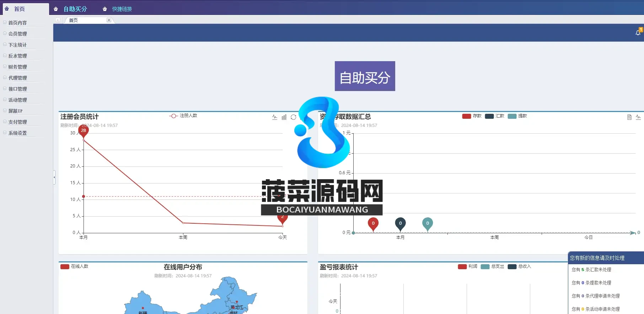644x314 pixels.
Task: Click the tab strip left scroll arrow
Action: [x=58, y=20]
